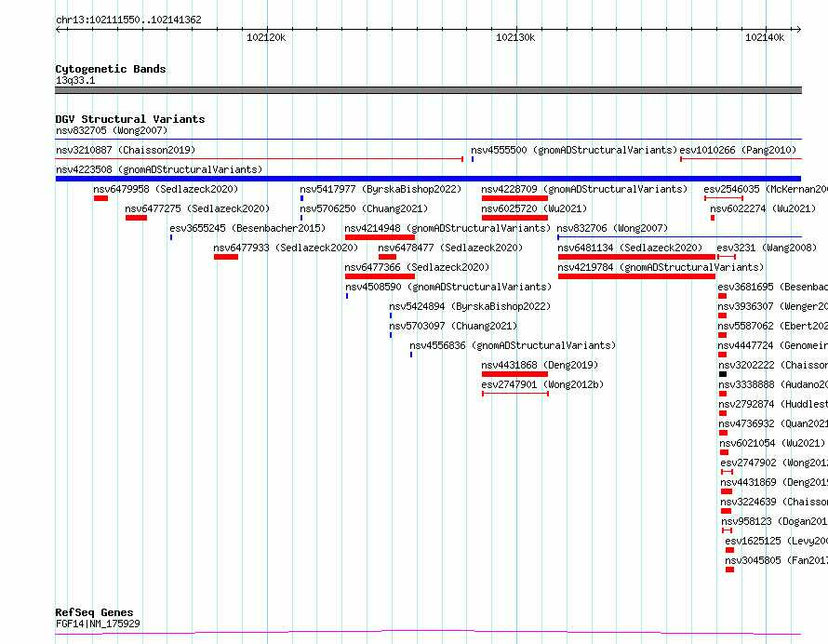
Task: Select the nsv4214948 gnomAD variant label
Action: (447, 228)
